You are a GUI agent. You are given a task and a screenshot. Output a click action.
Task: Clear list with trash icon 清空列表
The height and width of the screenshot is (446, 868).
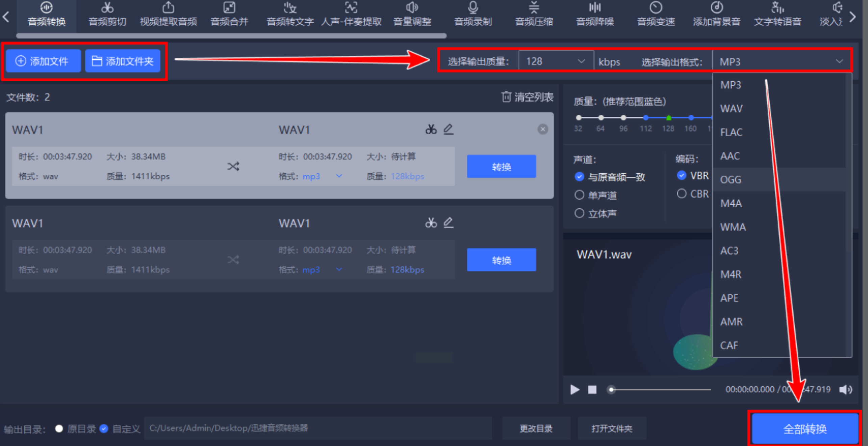527,97
